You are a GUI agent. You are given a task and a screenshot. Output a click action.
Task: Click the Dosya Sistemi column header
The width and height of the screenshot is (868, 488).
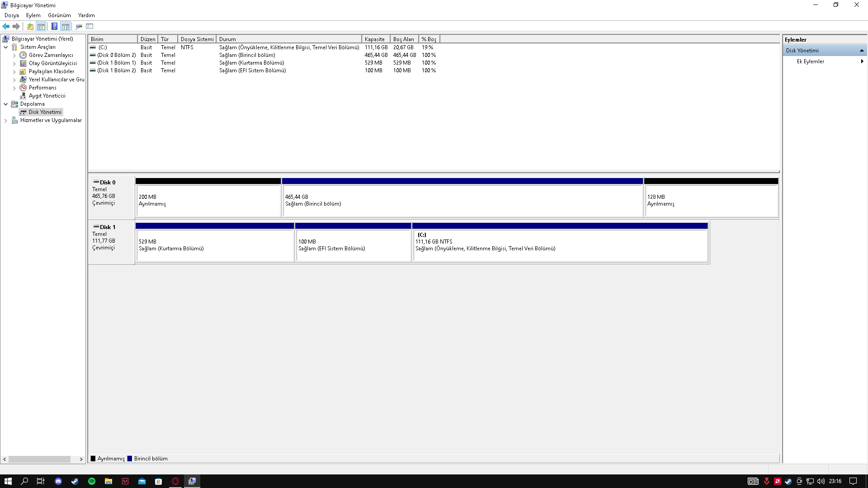(197, 39)
